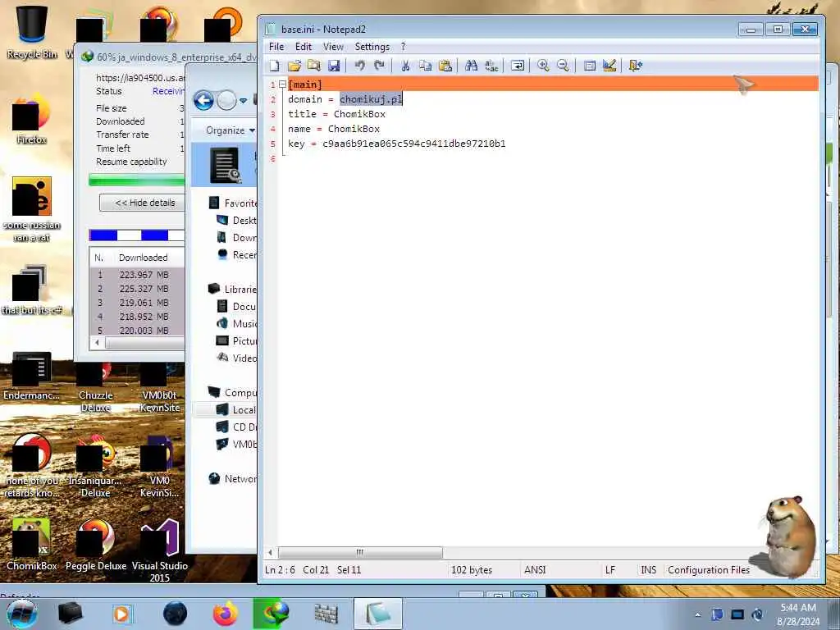Click the Exit door icon in Notepad2 toolbar
Screen dimensions: 840x630
pyautogui.click(x=636, y=66)
